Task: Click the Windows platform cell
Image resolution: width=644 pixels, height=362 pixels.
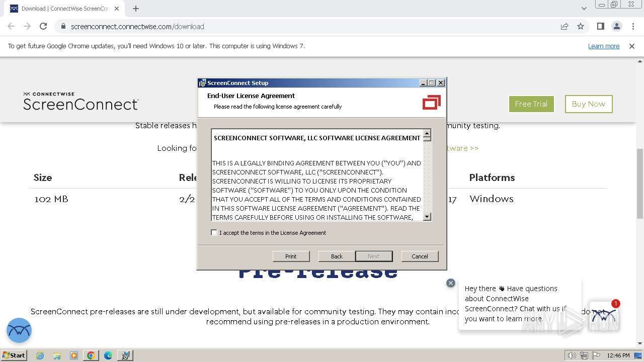Action: coord(492,199)
